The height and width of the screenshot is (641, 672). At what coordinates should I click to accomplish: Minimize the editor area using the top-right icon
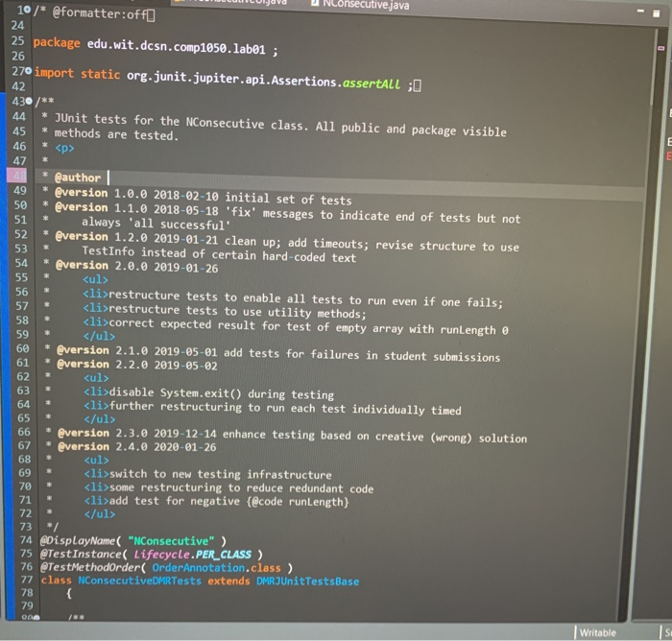pos(640,11)
